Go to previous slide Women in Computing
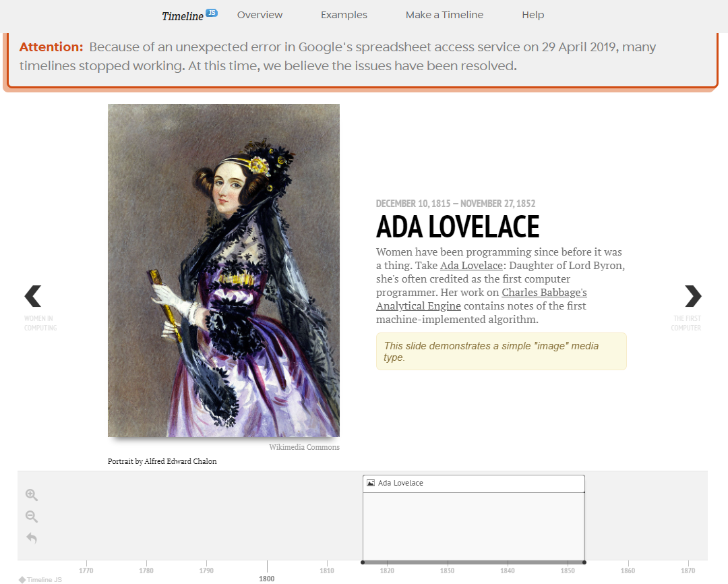The width and height of the screenshot is (728, 584). pos(40,308)
